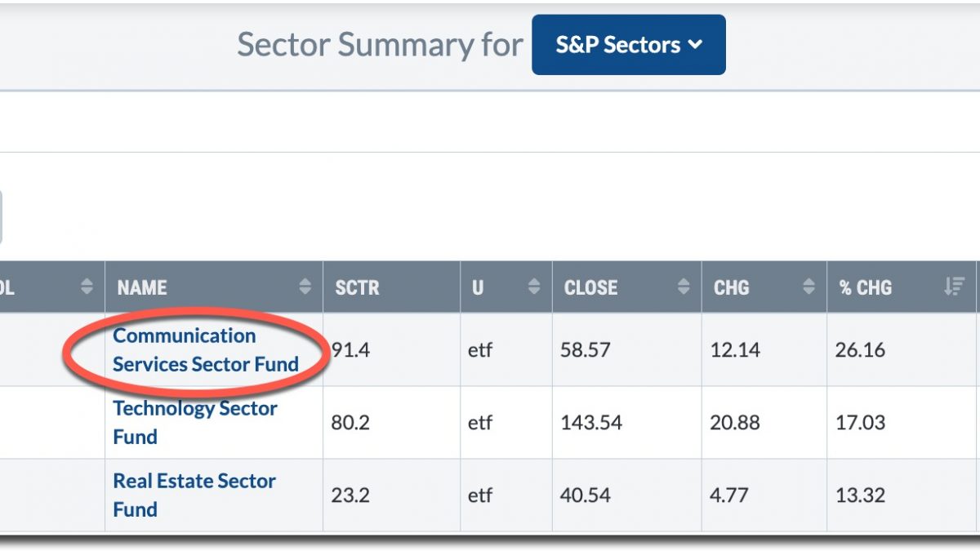
Task: Click the etf cell in Real Estate row
Action: coord(506,495)
